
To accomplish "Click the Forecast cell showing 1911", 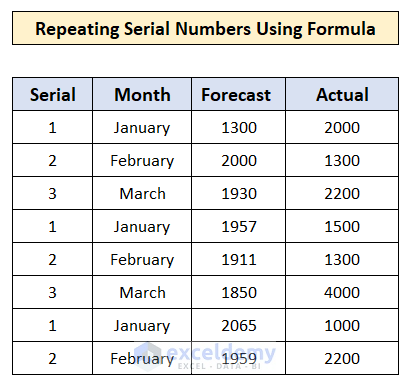I will coord(238,259).
